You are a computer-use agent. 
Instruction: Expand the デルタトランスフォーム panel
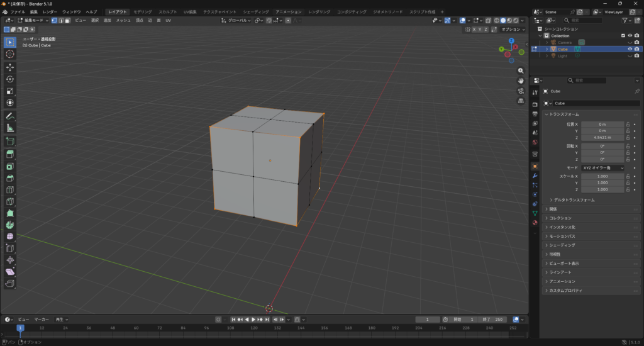point(574,199)
